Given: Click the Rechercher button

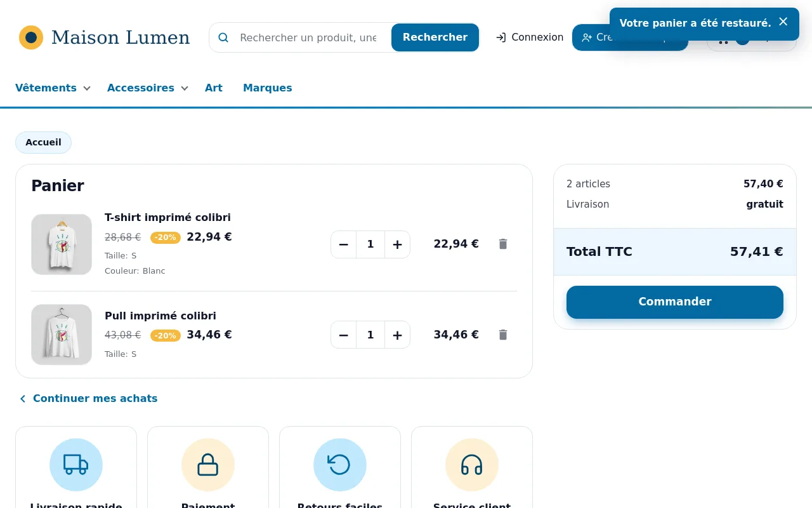Looking at the screenshot, I should point(435,37).
